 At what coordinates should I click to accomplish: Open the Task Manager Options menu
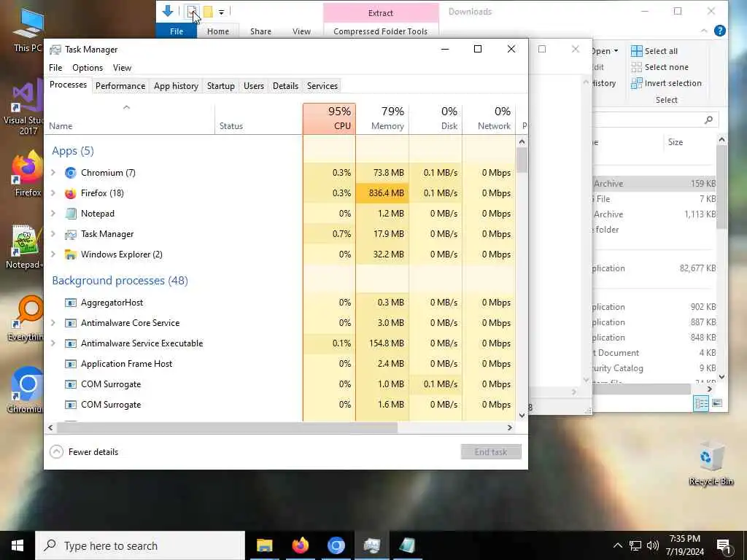coord(88,68)
